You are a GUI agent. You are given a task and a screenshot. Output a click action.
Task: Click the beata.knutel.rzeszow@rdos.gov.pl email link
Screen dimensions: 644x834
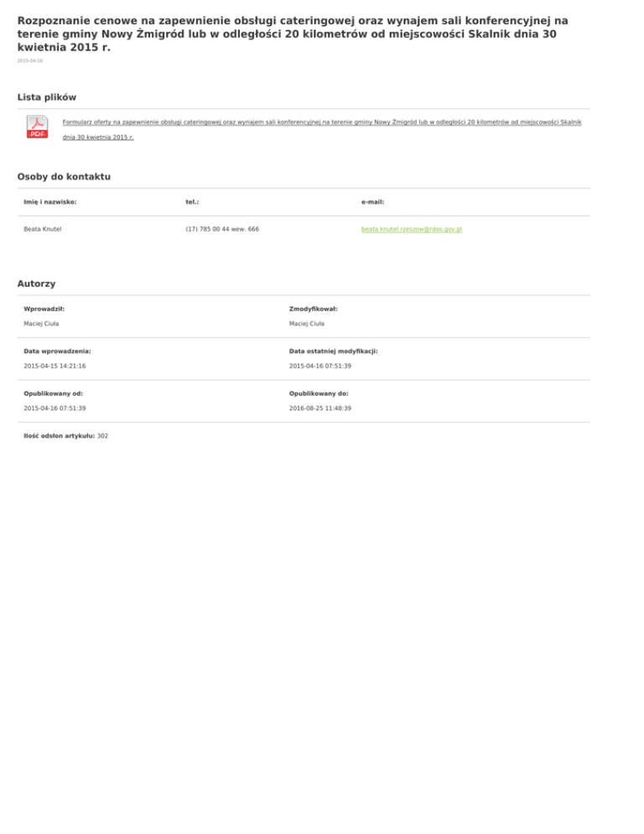(412, 228)
